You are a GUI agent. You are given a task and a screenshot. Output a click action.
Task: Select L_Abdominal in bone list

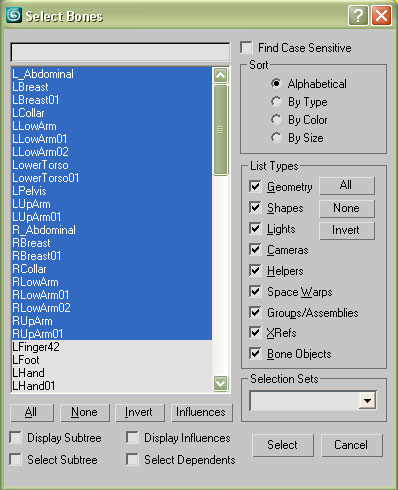point(112,74)
